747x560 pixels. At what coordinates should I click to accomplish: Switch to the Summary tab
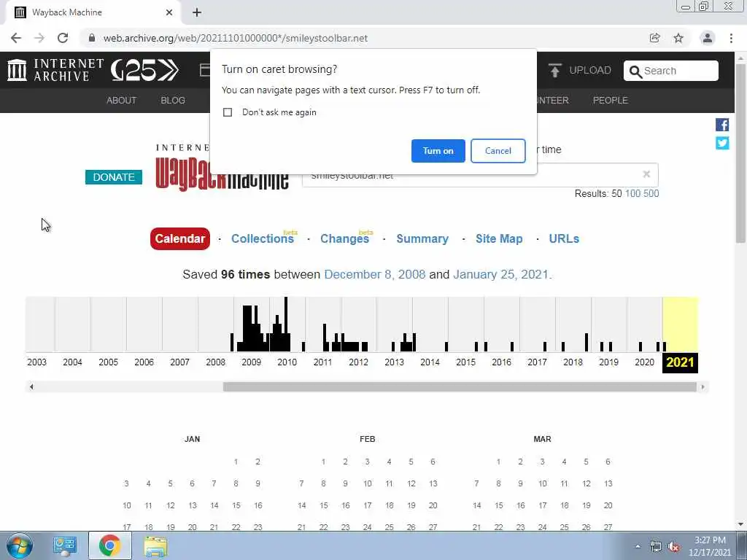[x=422, y=239]
